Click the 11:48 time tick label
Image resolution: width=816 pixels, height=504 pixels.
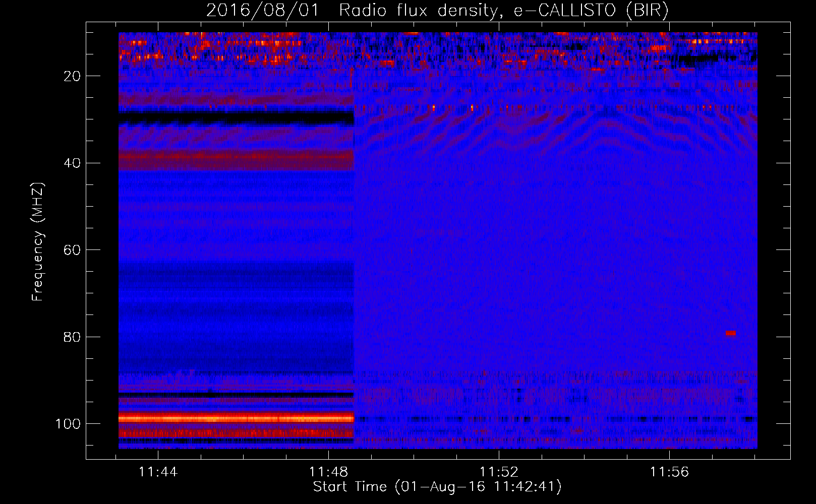[328, 472]
